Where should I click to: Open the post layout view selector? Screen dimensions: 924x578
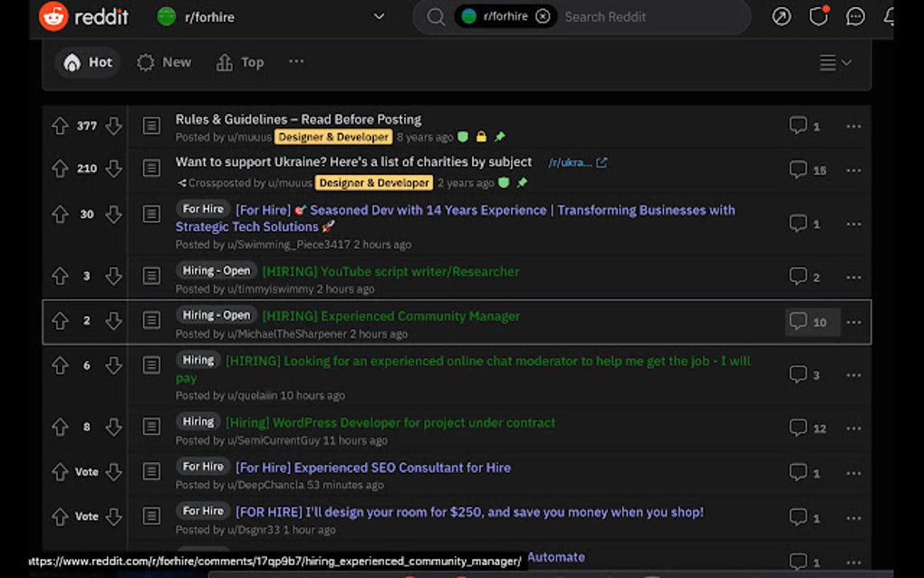click(x=833, y=63)
